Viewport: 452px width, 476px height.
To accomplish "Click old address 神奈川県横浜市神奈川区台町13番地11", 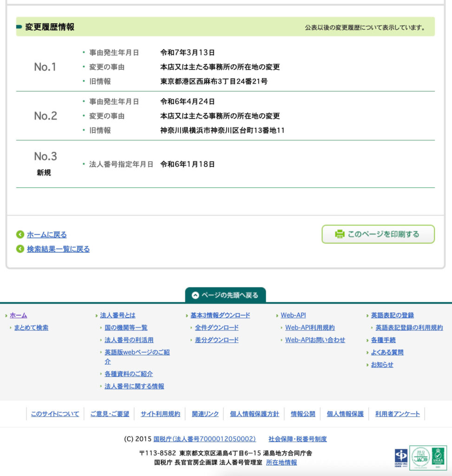I will [223, 130].
